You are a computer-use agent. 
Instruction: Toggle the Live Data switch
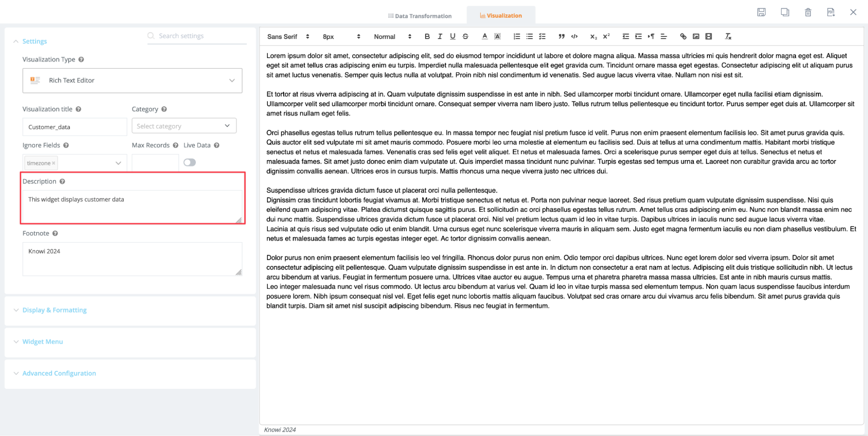[189, 162]
